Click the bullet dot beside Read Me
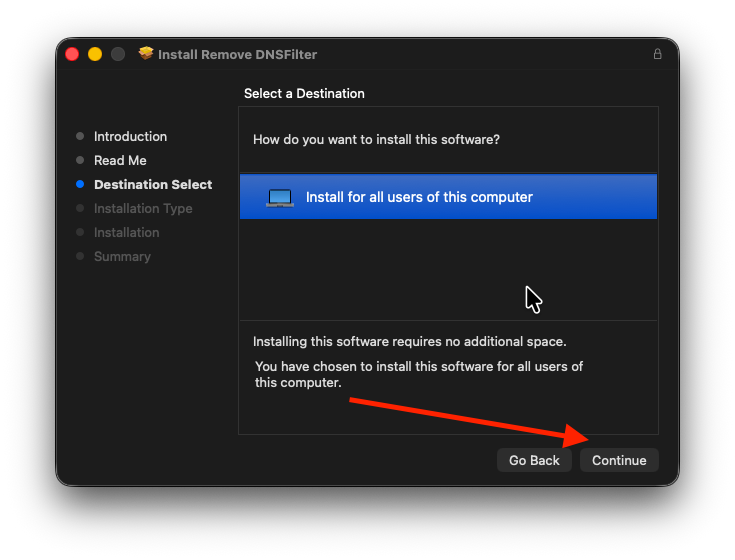This screenshot has width=735, height=560. 80,160
